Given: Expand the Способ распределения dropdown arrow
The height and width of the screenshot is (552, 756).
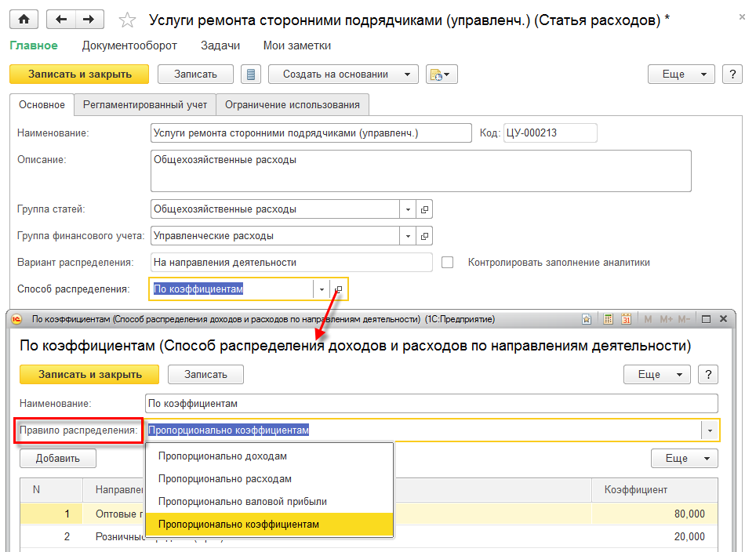Looking at the screenshot, I should click(x=322, y=289).
